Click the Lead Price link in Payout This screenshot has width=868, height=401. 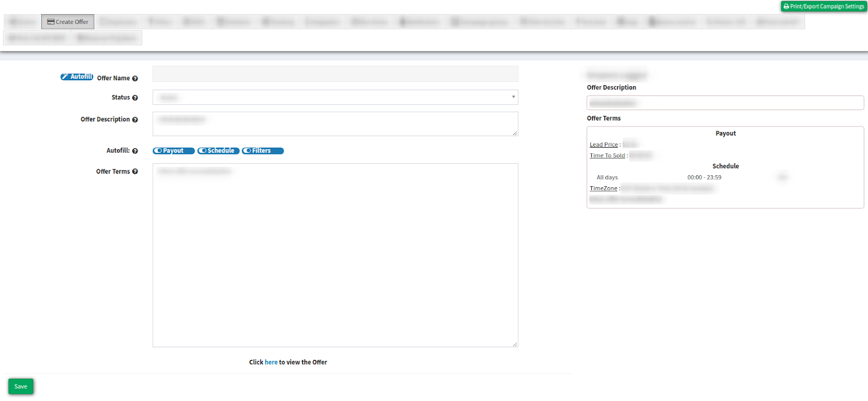[x=603, y=145]
